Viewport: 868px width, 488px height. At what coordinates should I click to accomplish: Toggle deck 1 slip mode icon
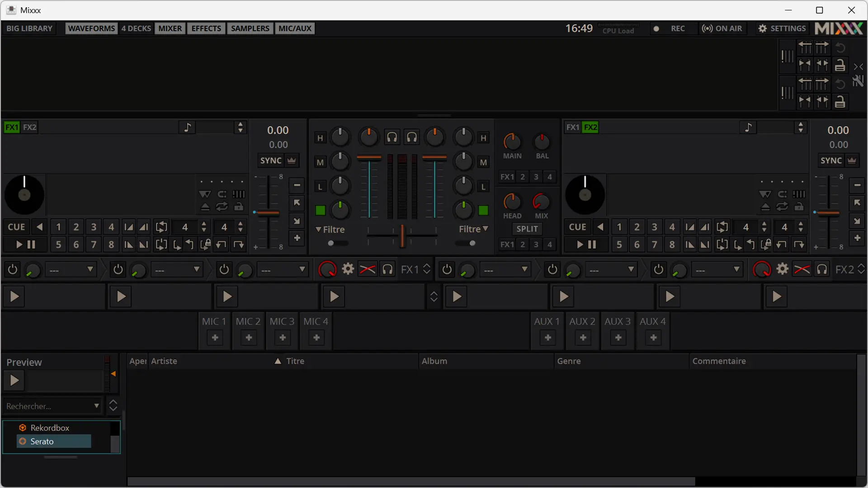[205, 194]
